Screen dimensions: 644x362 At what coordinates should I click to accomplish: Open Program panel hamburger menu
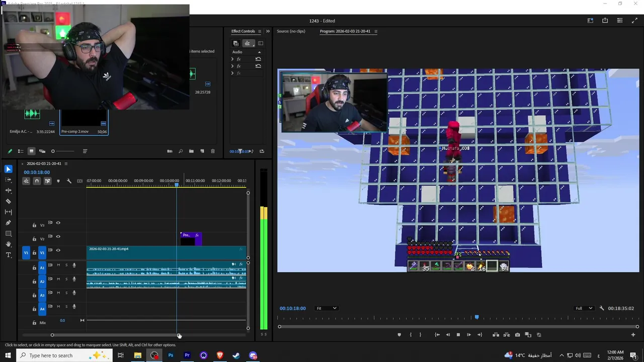[376, 31]
